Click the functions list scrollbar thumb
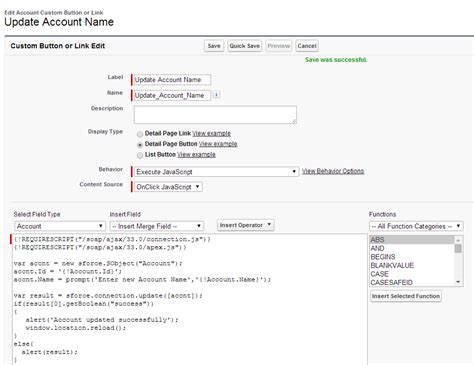 point(458,248)
